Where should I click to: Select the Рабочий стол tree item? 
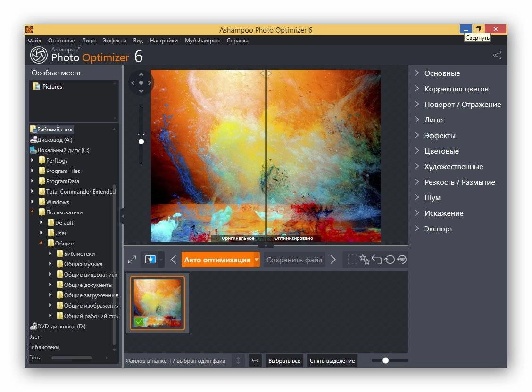coord(51,130)
